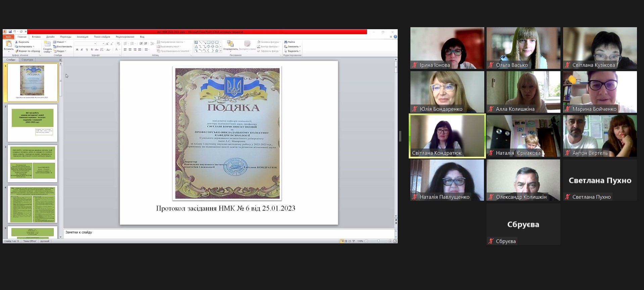Click the Undo arrow in quick access toolbar
Image resolution: width=644 pixels, height=290 pixels.
[x=14, y=32]
